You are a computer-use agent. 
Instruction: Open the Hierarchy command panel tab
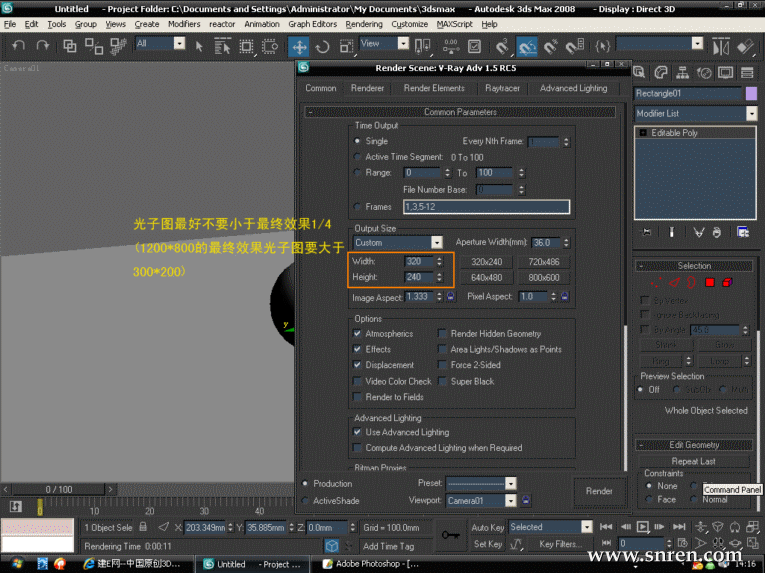682,72
